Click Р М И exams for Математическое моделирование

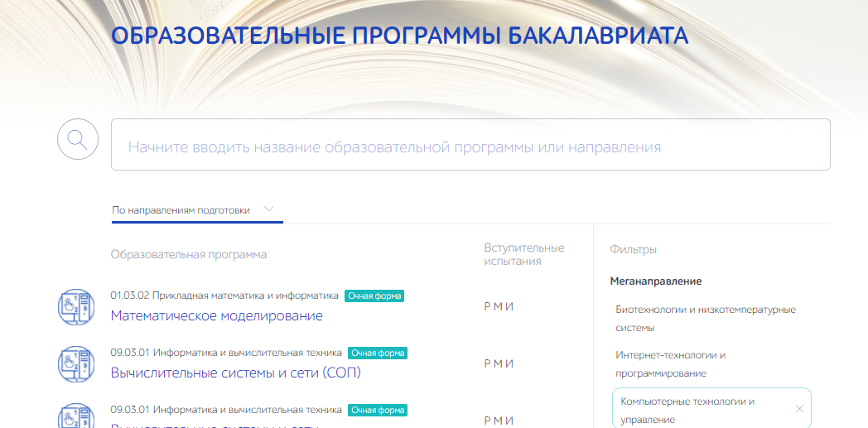[499, 306]
